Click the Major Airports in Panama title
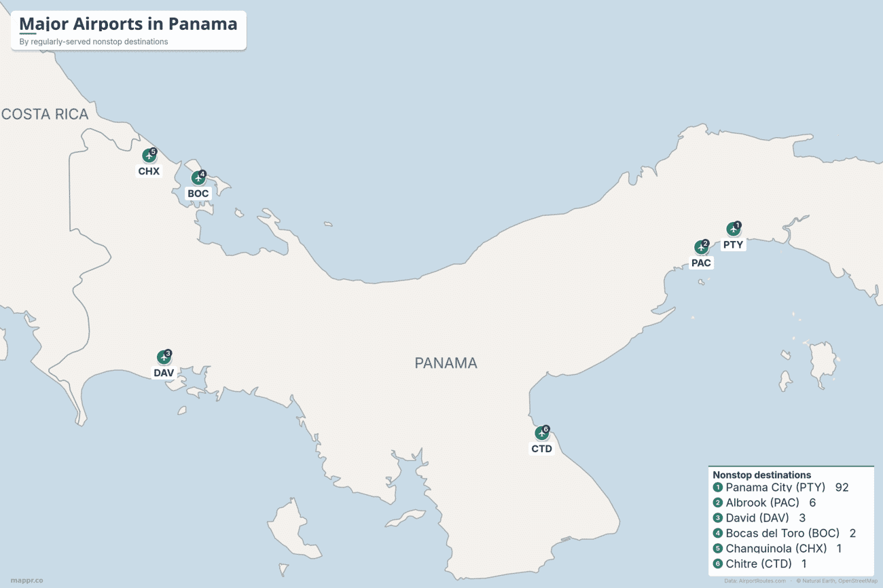This screenshot has height=588, width=883. pos(128,24)
